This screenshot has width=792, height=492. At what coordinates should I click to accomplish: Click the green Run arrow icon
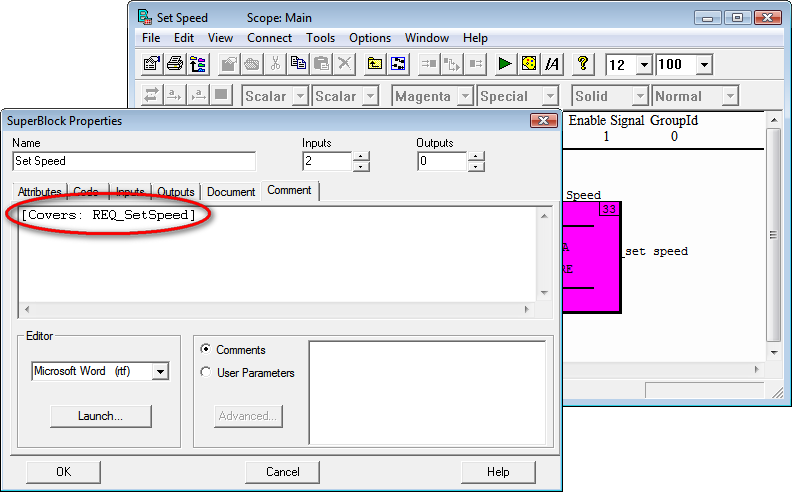click(x=505, y=64)
